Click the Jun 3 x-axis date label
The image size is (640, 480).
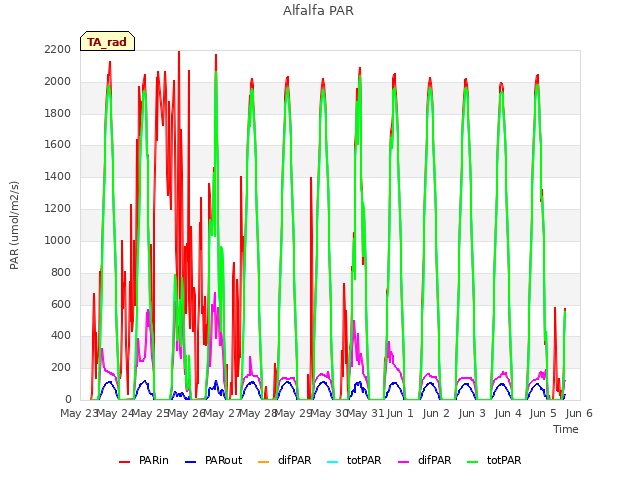click(x=472, y=413)
